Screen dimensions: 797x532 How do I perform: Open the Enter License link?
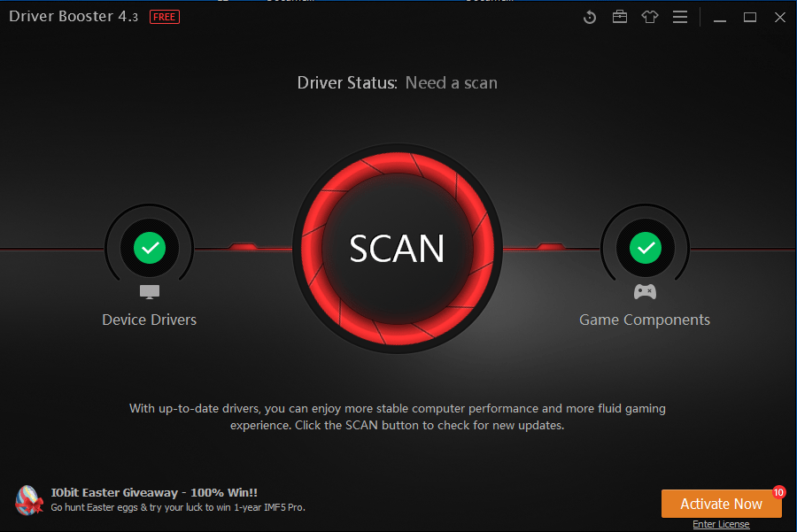pyautogui.click(x=721, y=524)
